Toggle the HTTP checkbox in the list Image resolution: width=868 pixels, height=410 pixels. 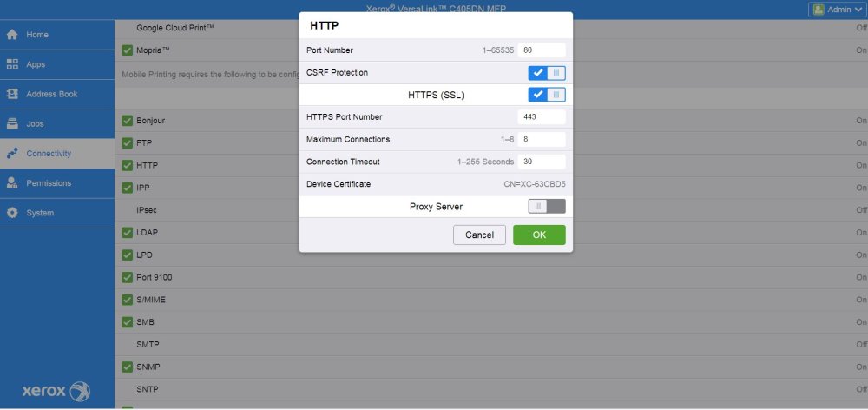(x=128, y=165)
